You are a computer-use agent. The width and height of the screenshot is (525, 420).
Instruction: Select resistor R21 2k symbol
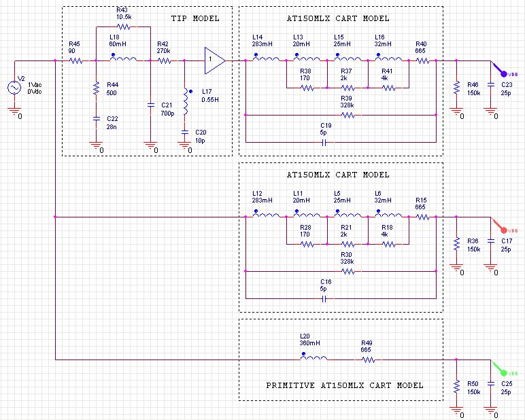coord(348,244)
